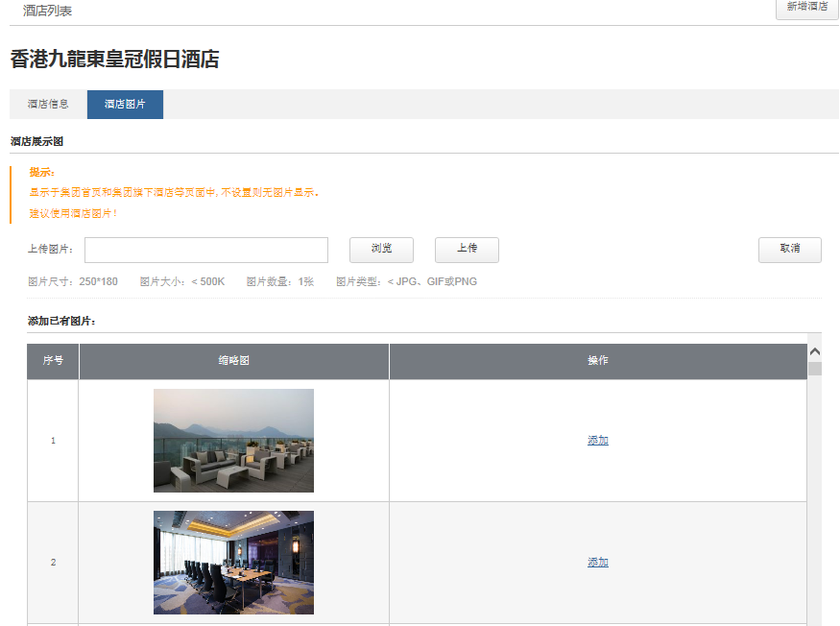Screen dimensions: 840x626
Task: Click the table scrollbar thumb
Action: [815, 369]
